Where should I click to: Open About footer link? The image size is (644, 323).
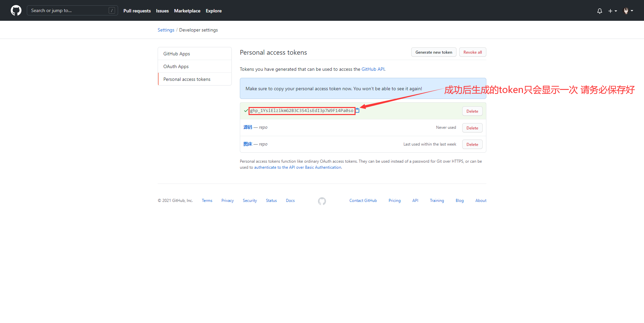481,201
